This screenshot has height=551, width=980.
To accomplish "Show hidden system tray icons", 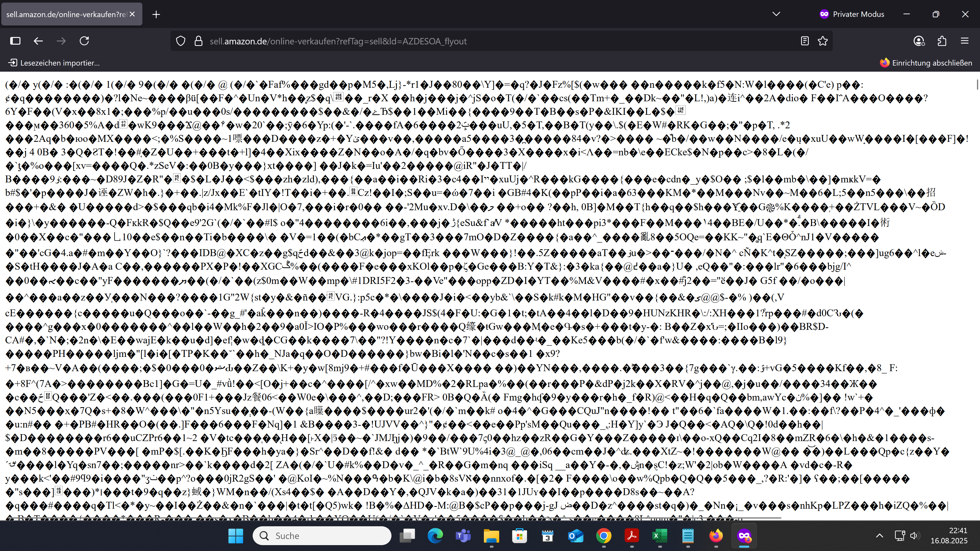I will [879, 536].
